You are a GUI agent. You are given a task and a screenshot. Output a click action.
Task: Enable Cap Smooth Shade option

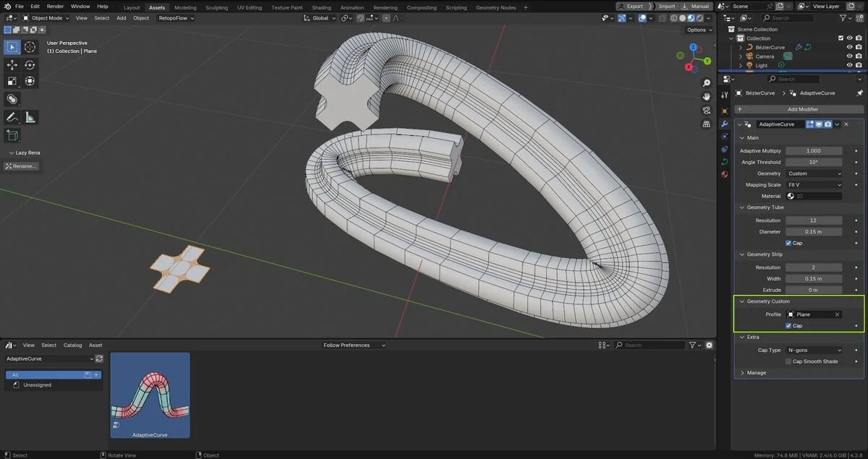[x=788, y=361]
